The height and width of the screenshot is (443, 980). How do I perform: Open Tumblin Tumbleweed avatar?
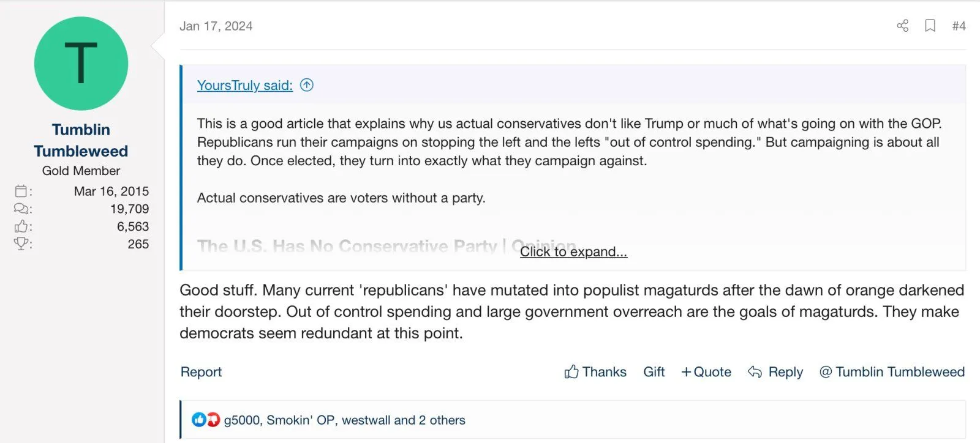81,64
